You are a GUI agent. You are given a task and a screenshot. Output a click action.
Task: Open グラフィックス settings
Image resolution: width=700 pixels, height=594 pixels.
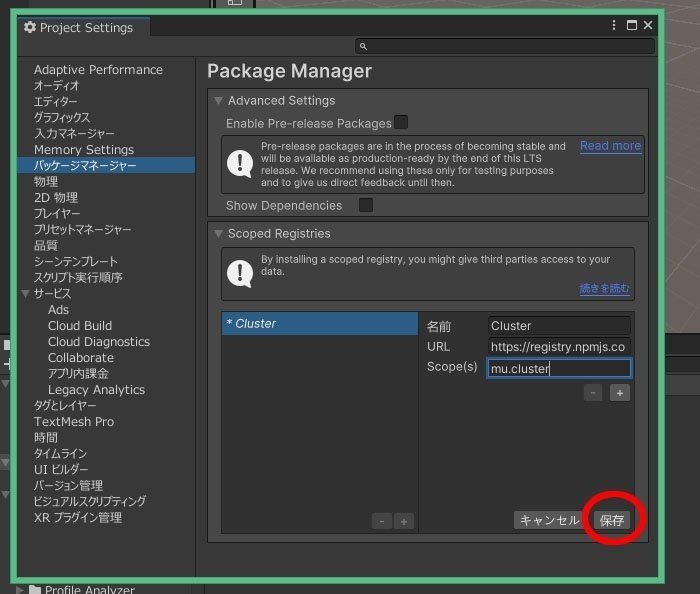[x=62, y=118]
